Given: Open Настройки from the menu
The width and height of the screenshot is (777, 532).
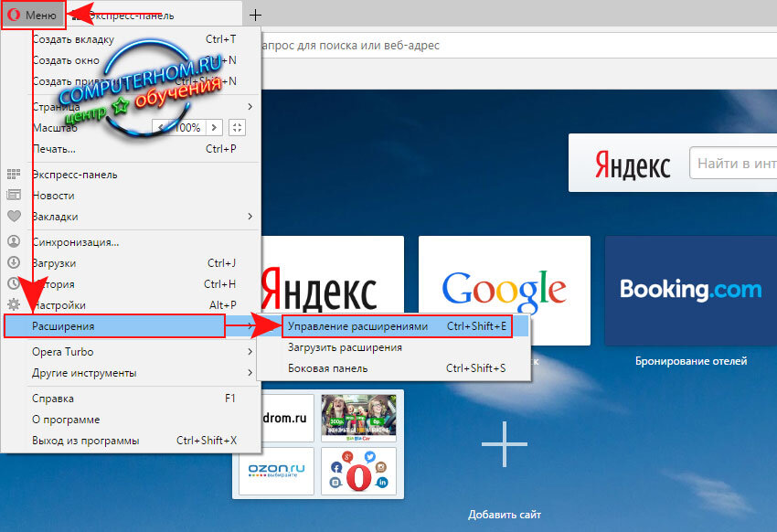Looking at the screenshot, I should point(131,305).
